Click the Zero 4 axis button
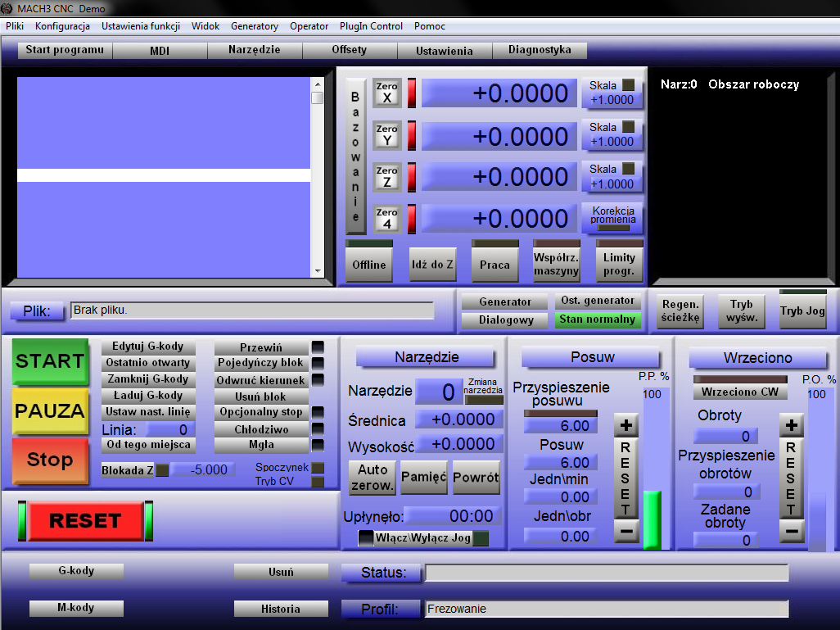 click(386, 219)
